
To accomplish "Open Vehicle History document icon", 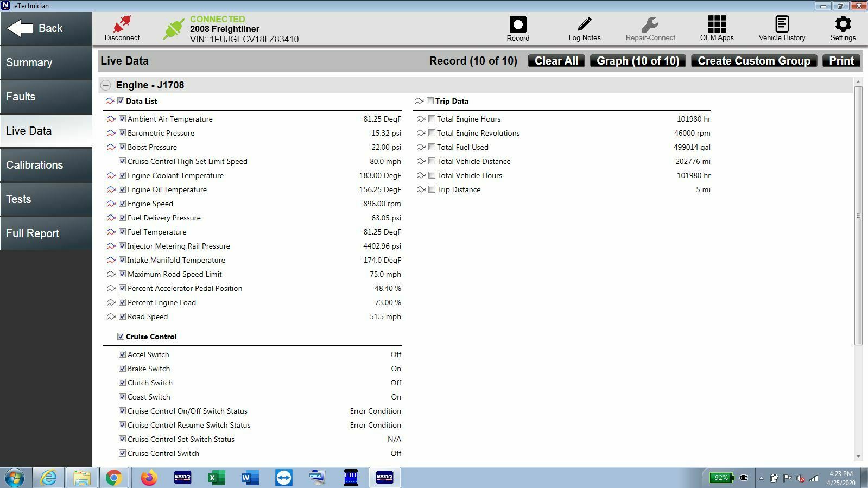I will pyautogui.click(x=782, y=24).
